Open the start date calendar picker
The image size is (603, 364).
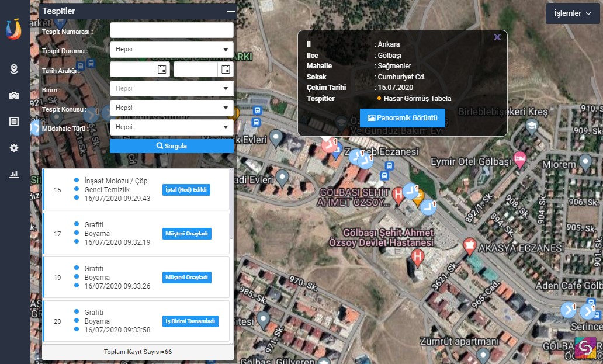pos(162,70)
